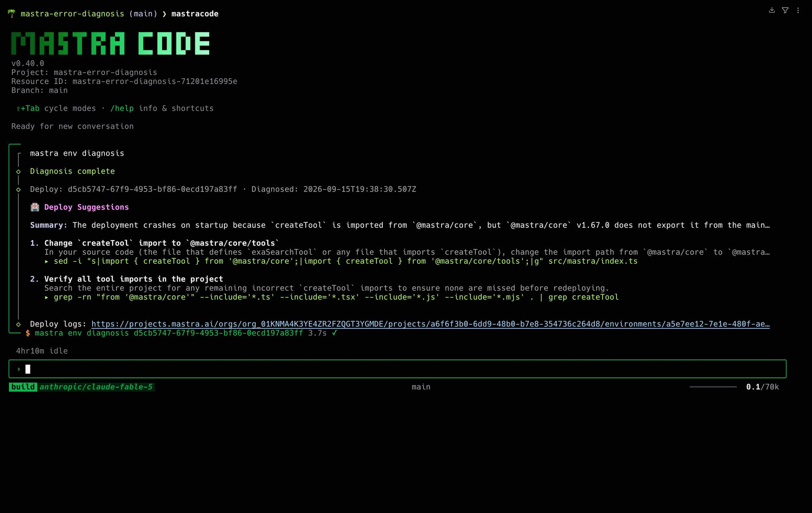Focus the chat prompt input box
The image size is (812, 513).
(x=398, y=369)
